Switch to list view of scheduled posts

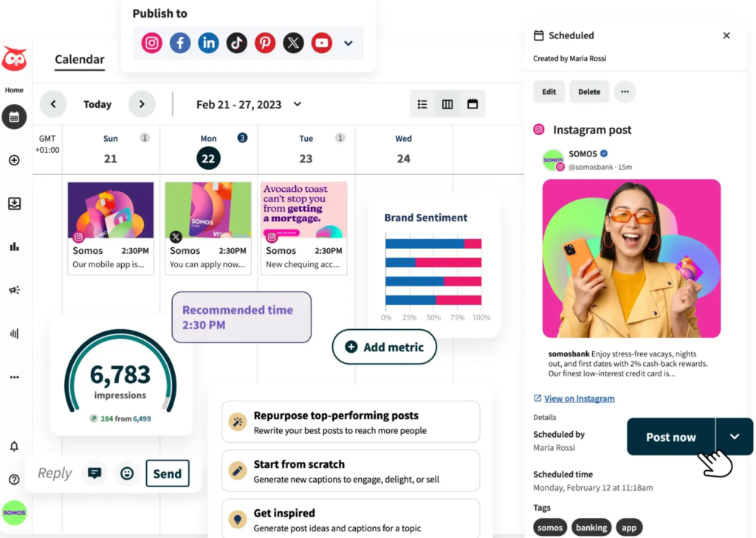tap(422, 104)
